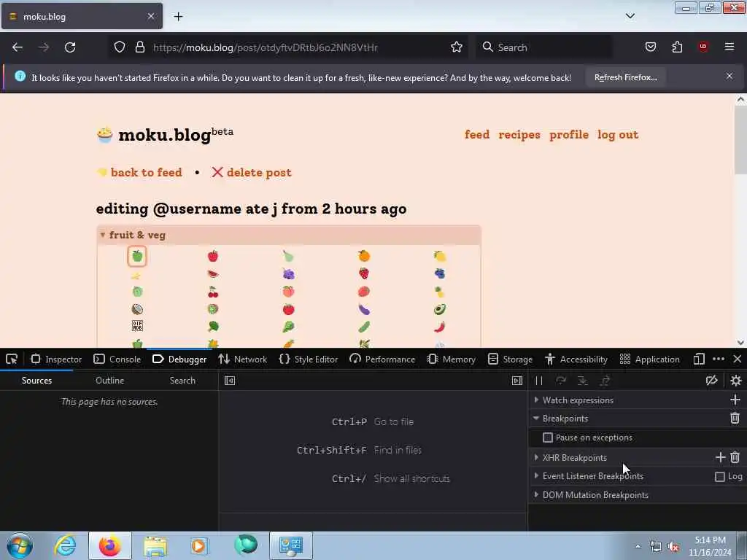Open the Extensions puzzle icon
This screenshot has height=560, width=747.
[677, 47]
